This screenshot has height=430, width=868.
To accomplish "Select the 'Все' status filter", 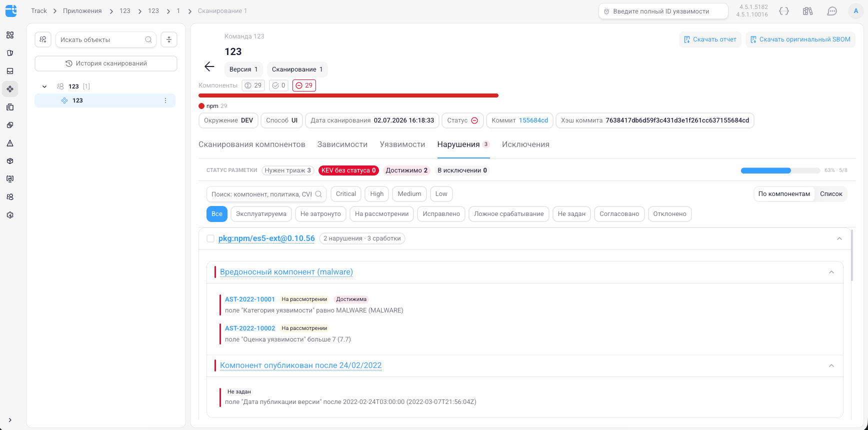I will pyautogui.click(x=217, y=214).
